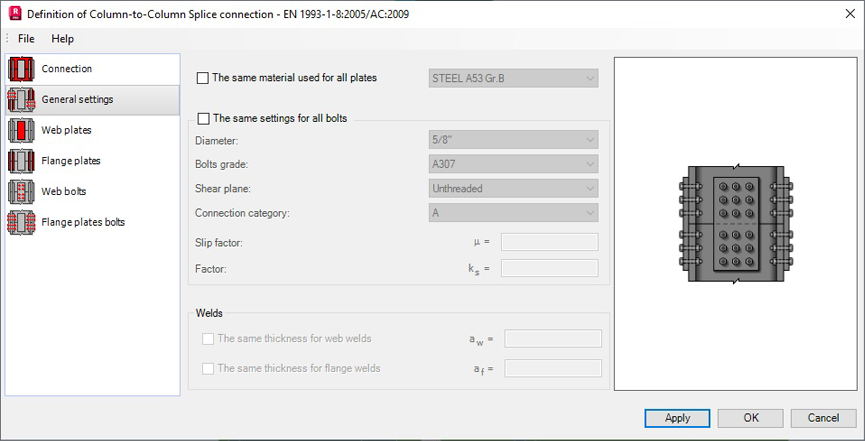Toggle same settings for all bolts
Viewport: 865px width, 441px height.
coord(205,118)
